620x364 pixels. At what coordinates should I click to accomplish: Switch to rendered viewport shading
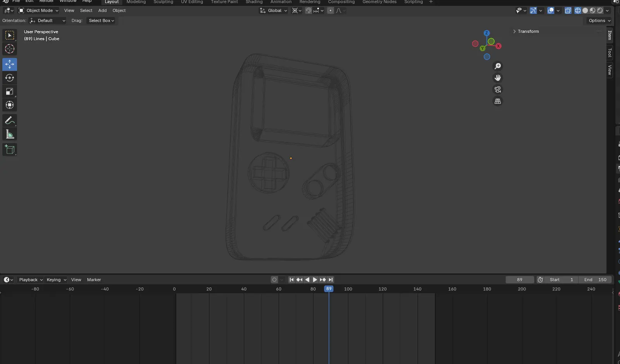coord(600,10)
